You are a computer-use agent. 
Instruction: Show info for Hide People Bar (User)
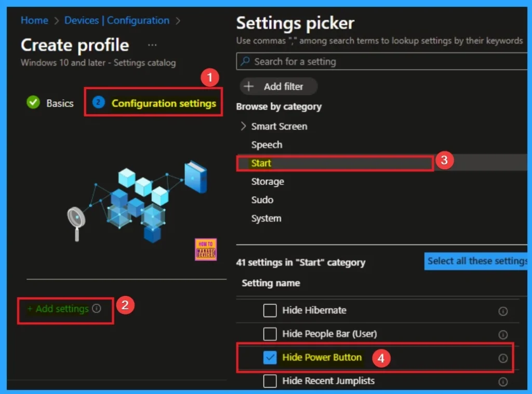503,335
